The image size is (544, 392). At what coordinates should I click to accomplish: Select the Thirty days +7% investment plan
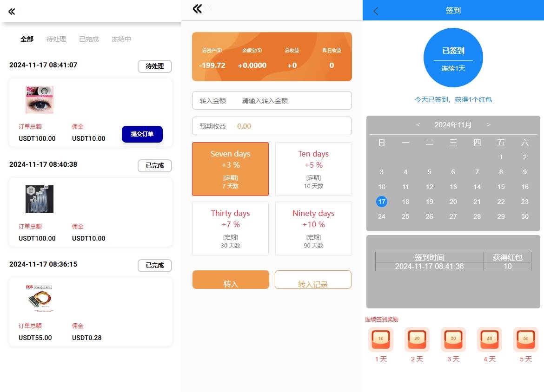(230, 228)
